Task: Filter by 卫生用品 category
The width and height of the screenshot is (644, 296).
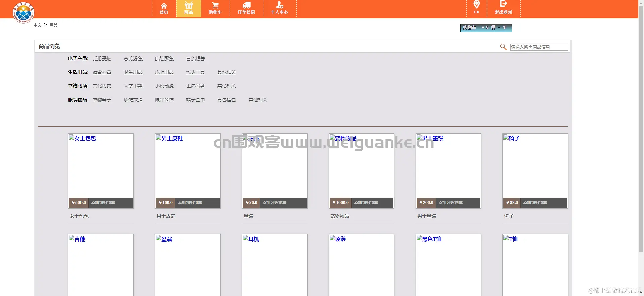Action: tap(133, 72)
